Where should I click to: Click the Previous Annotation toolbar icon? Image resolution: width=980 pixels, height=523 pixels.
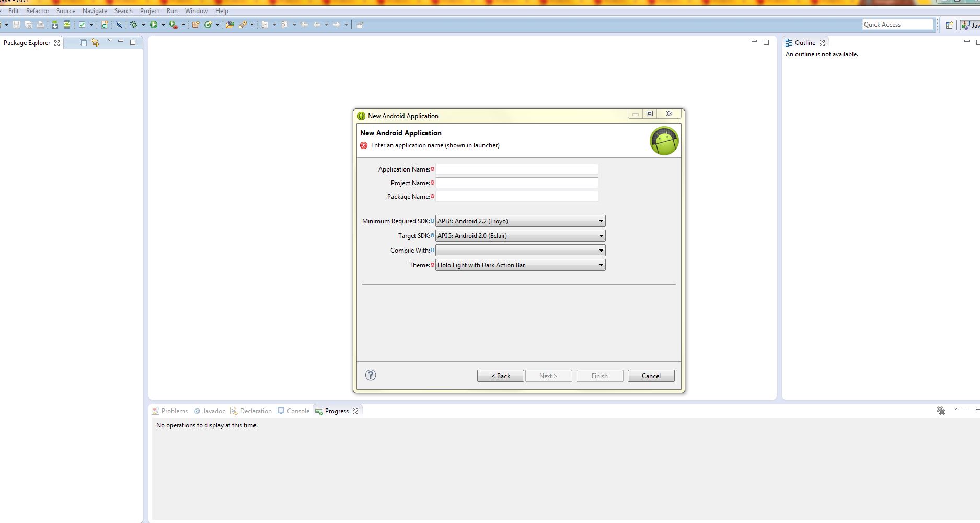285,25
